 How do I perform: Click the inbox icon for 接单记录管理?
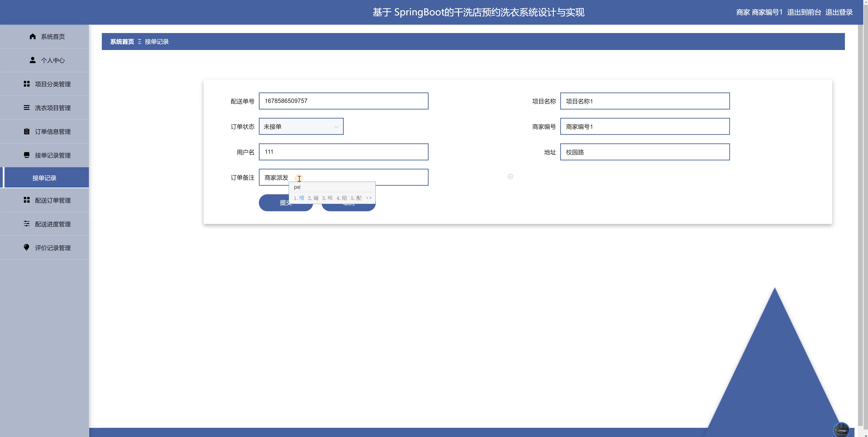[27, 155]
